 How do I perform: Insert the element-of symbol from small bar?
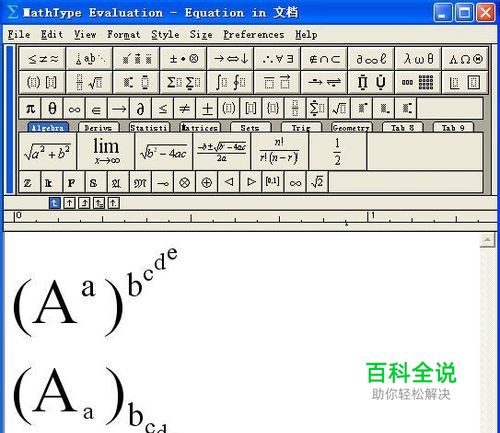point(96,108)
